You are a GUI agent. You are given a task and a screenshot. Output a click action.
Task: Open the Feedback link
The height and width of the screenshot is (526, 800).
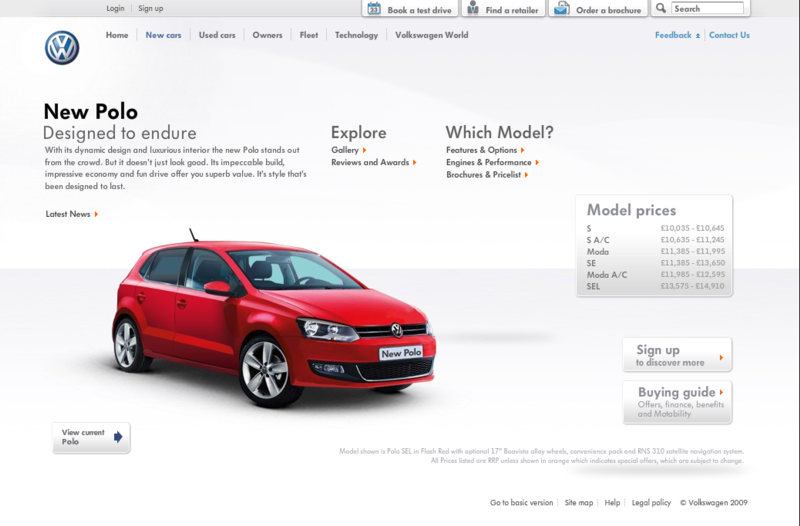click(673, 35)
